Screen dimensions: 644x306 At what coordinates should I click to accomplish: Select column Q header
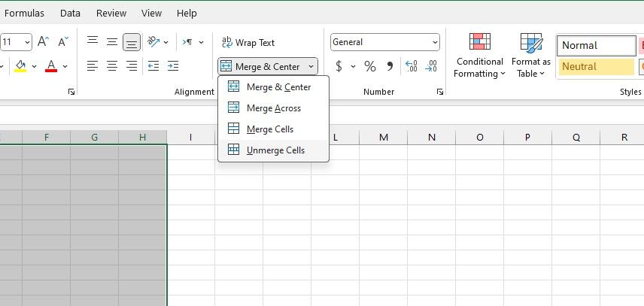point(576,138)
